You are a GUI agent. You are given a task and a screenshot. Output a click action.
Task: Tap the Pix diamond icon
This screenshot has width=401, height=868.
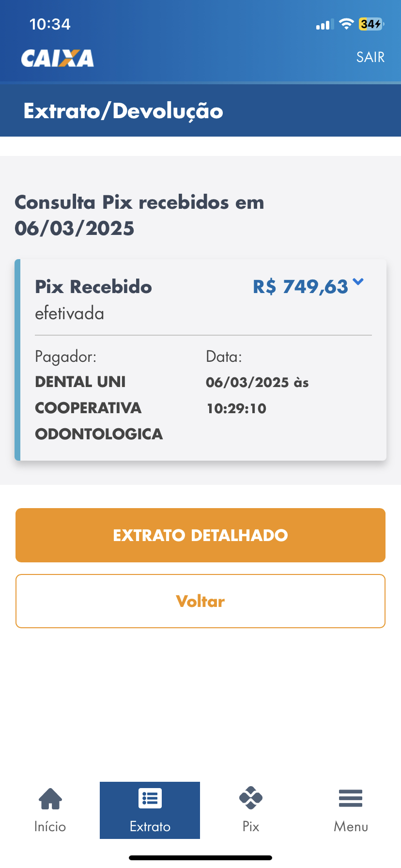[x=251, y=798]
